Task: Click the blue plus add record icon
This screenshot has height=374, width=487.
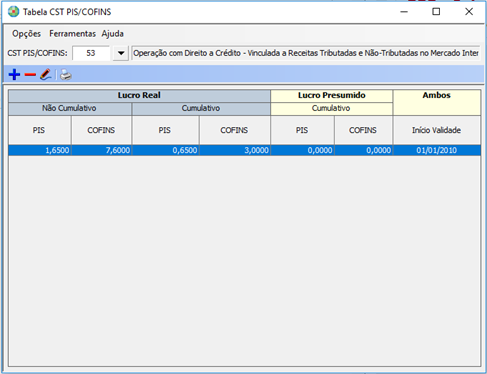Action: (x=14, y=74)
